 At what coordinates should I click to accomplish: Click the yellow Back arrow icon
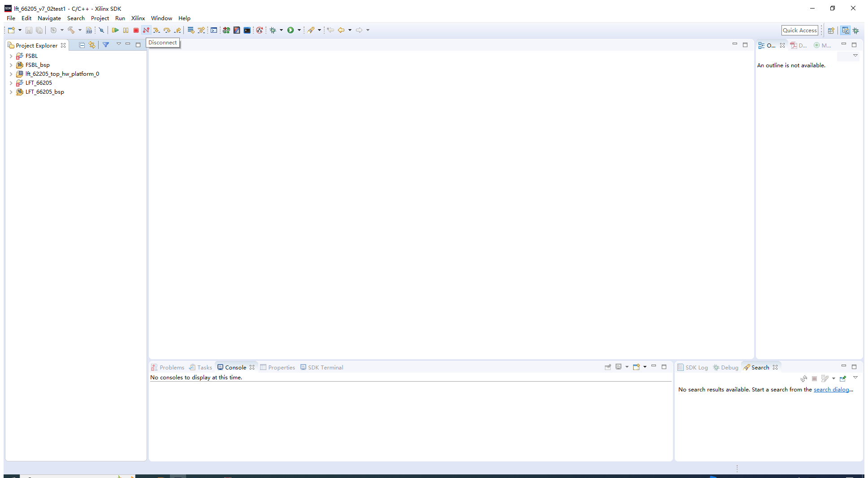click(341, 30)
